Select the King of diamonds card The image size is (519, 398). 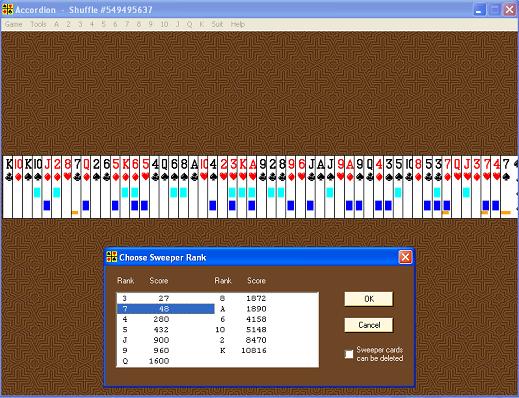(125, 187)
